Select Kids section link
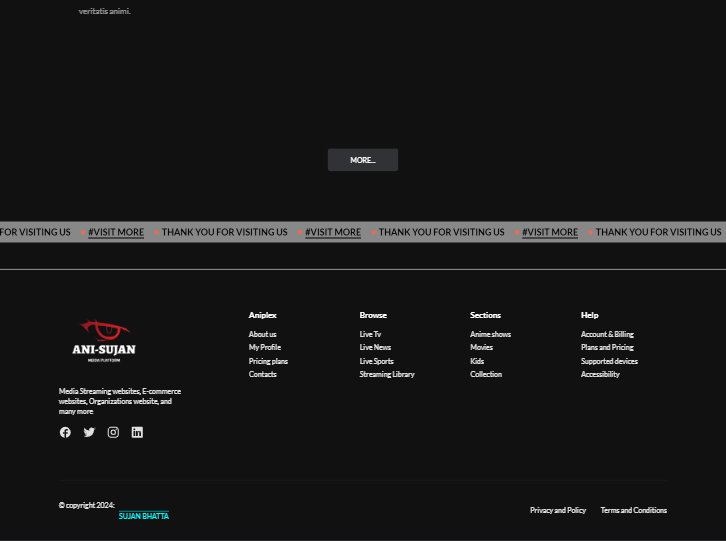Screen dimensions: 726x541 pos(476,361)
